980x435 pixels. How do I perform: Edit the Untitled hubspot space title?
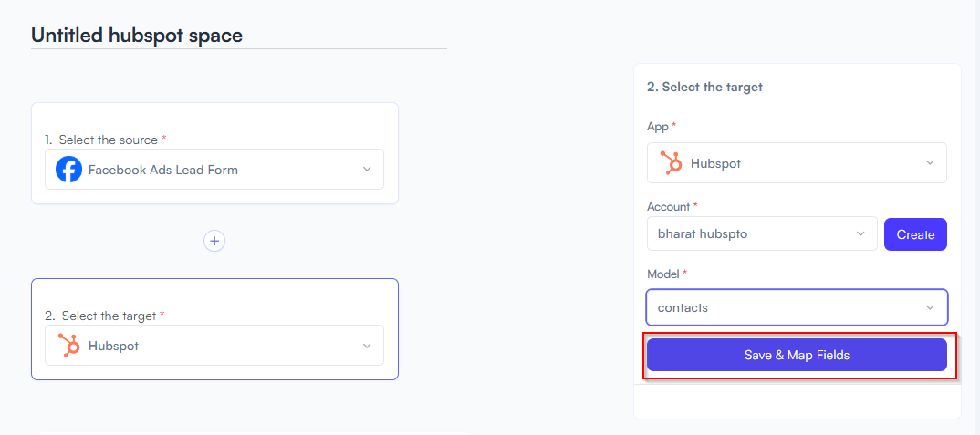point(137,35)
